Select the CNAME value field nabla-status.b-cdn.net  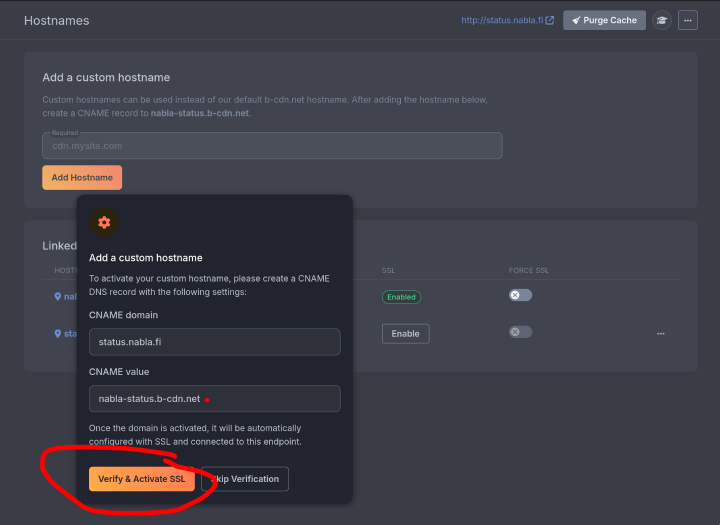214,399
